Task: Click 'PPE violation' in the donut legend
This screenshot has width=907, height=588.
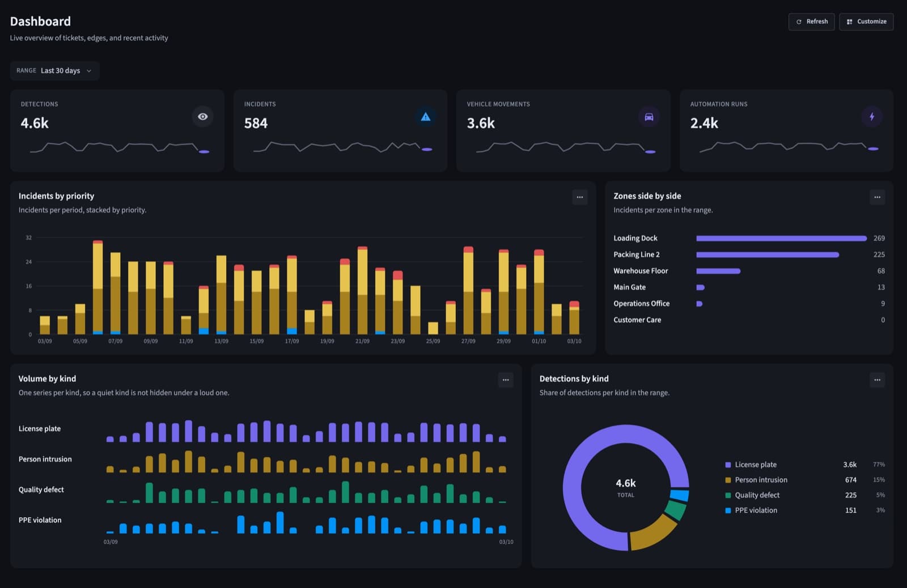Action: (756, 510)
